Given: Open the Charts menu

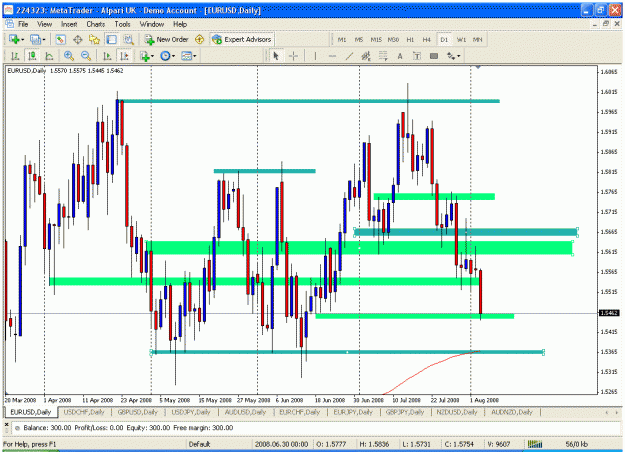Looking at the screenshot, I should coord(96,24).
